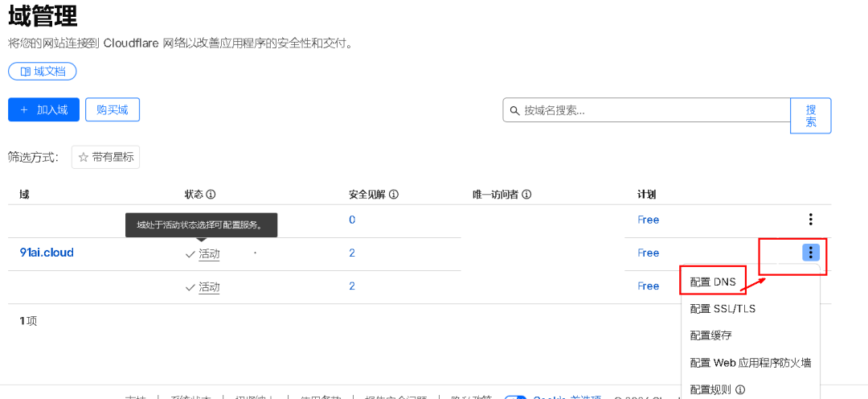Screen dimensions: 868x399
Task: Click the 1项 item count text
Action: tap(28, 321)
